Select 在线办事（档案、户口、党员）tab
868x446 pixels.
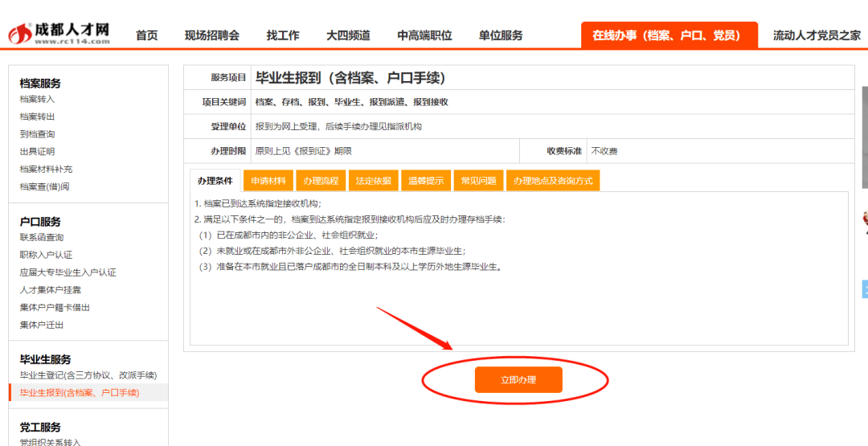click(x=669, y=35)
